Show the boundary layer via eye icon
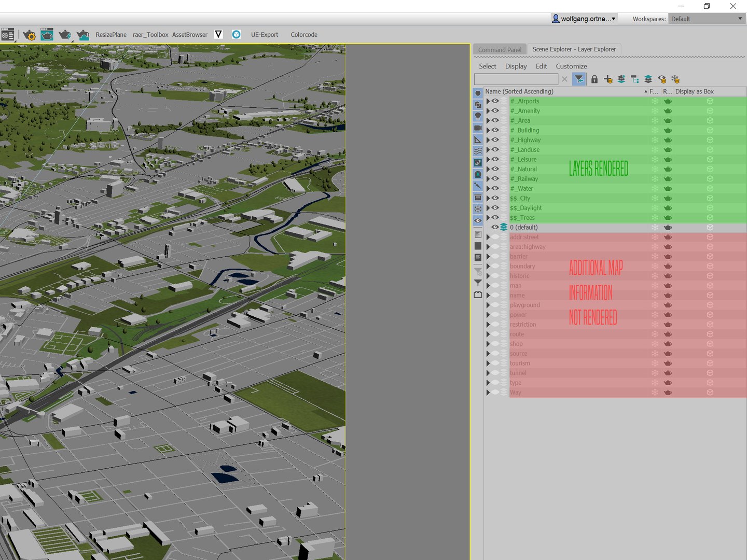This screenshot has height=560, width=747. click(495, 266)
